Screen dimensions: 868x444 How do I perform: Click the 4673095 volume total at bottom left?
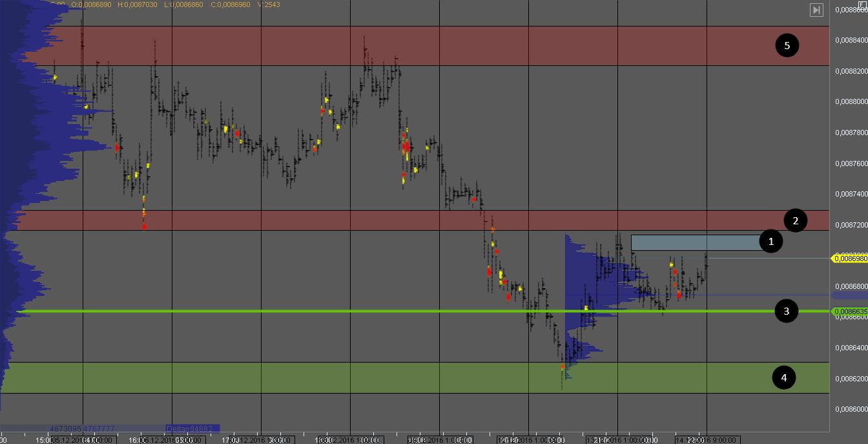(67, 428)
